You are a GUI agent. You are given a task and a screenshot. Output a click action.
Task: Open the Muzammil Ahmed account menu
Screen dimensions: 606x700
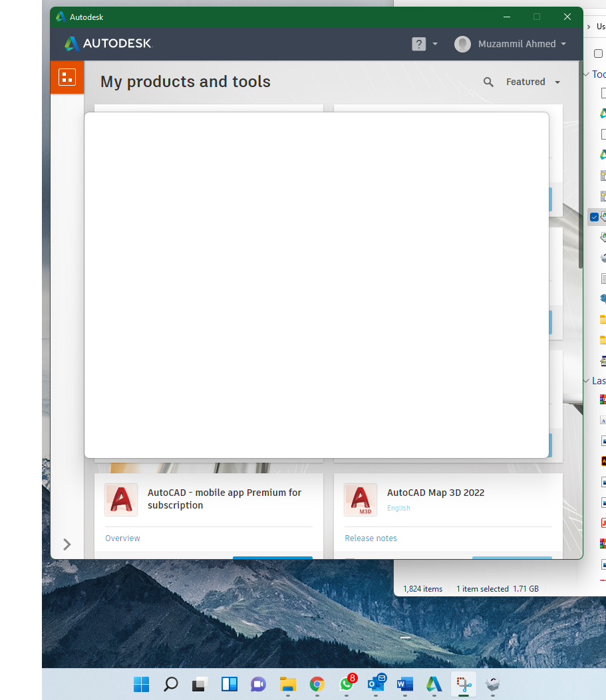click(511, 43)
